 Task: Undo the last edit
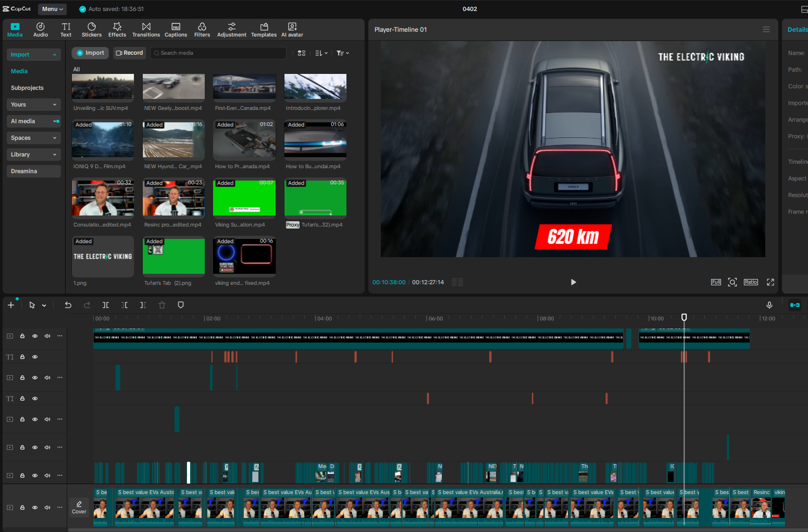[68, 305]
